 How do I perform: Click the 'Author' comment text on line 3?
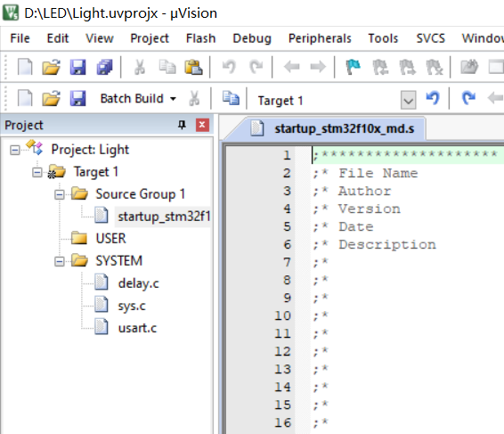(364, 191)
